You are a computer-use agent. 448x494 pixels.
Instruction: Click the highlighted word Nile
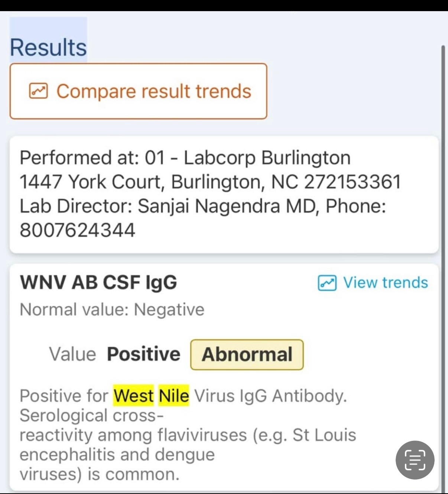coord(174,396)
